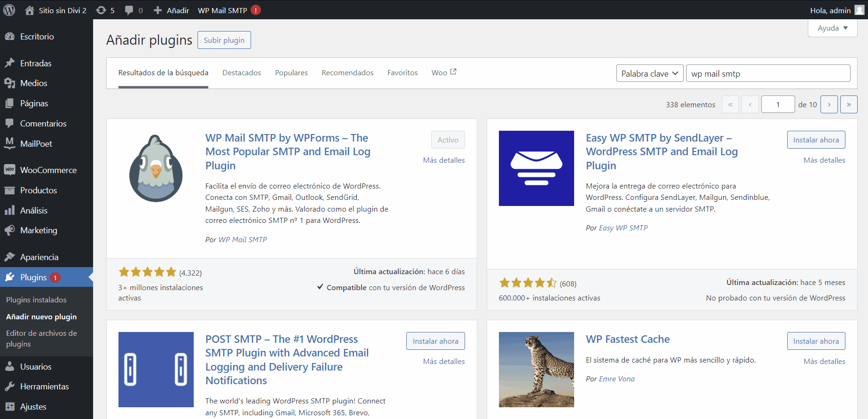Open Plugins instalados in the submenu
This screenshot has height=419, width=868.
point(36,300)
